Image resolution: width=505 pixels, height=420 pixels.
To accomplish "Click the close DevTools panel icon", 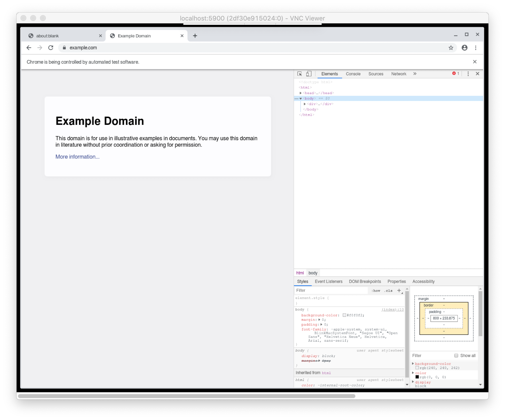I will click(477, 73).
